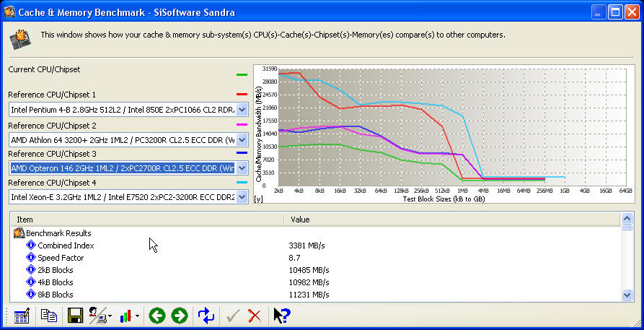The width and height of the screenshot is (644, 330).
Task: Select the 4kB Blocks row label
Action: coord(56,282)
